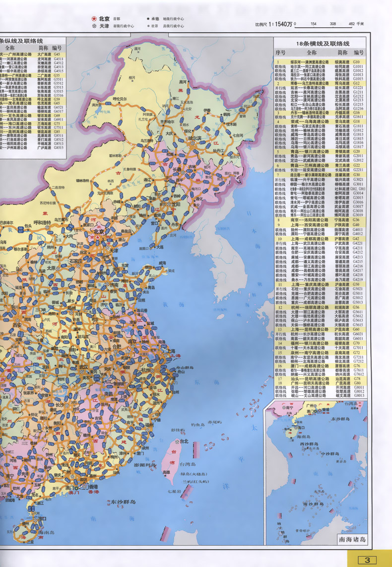Click the 'G80' 广昆高速 table row
This screenshot has width=392, height=567.
[x=320, y=383]
